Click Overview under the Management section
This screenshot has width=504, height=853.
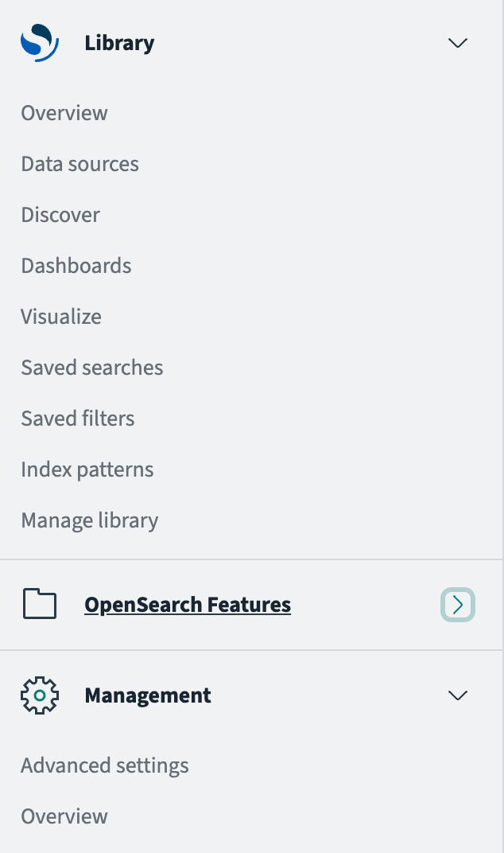coord(64,816)
